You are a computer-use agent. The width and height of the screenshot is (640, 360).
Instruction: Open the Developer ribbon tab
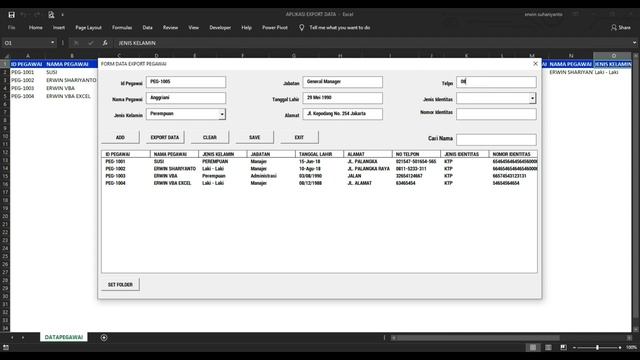click(220, 27)
